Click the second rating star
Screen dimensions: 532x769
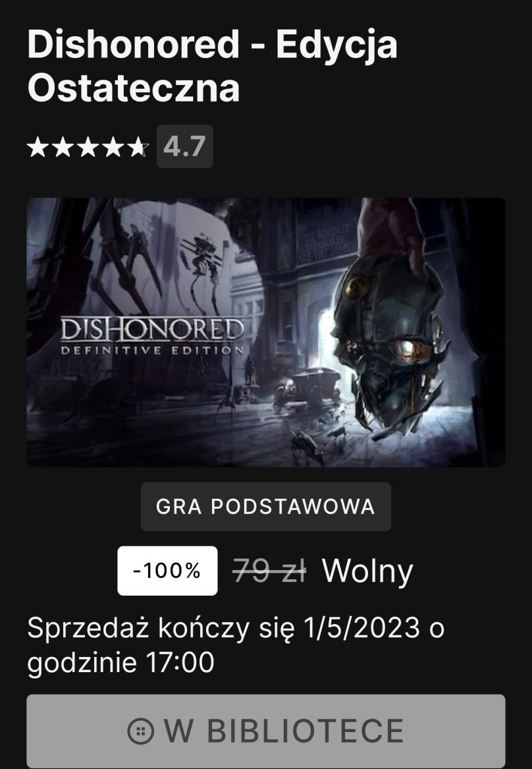pos(63,147)
